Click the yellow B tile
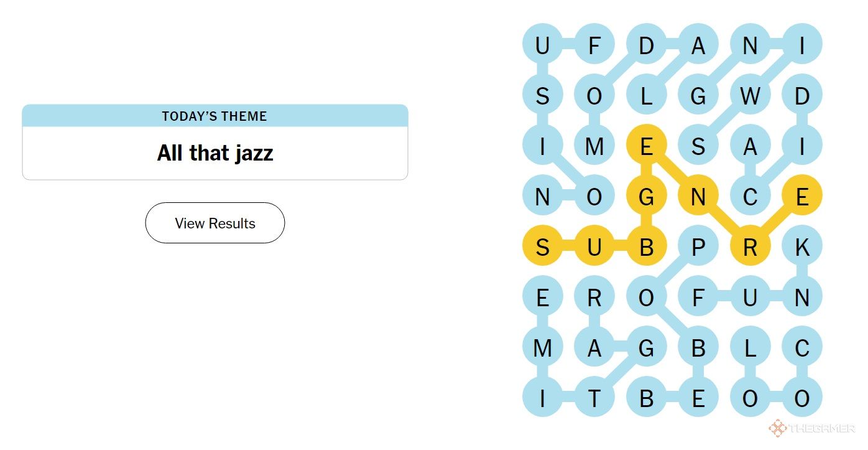 click(646, 247)
